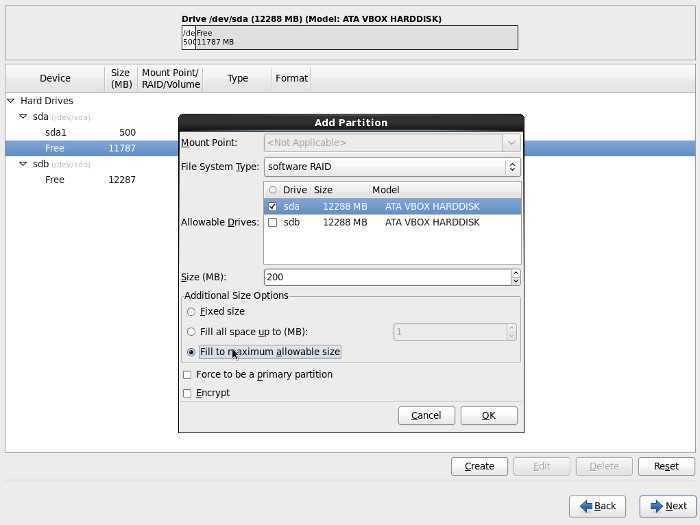Click the Free 11787 MB disk bar segment

coord(356,38)
